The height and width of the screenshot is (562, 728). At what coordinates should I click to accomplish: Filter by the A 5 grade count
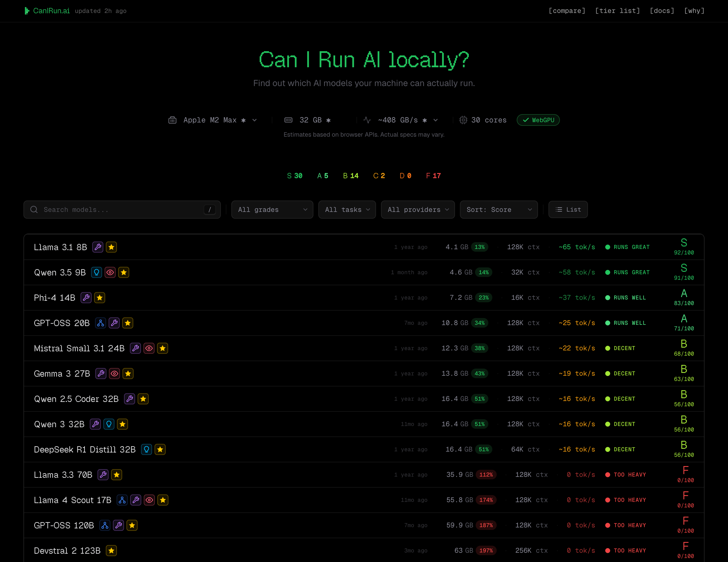(x=323, y=176)
